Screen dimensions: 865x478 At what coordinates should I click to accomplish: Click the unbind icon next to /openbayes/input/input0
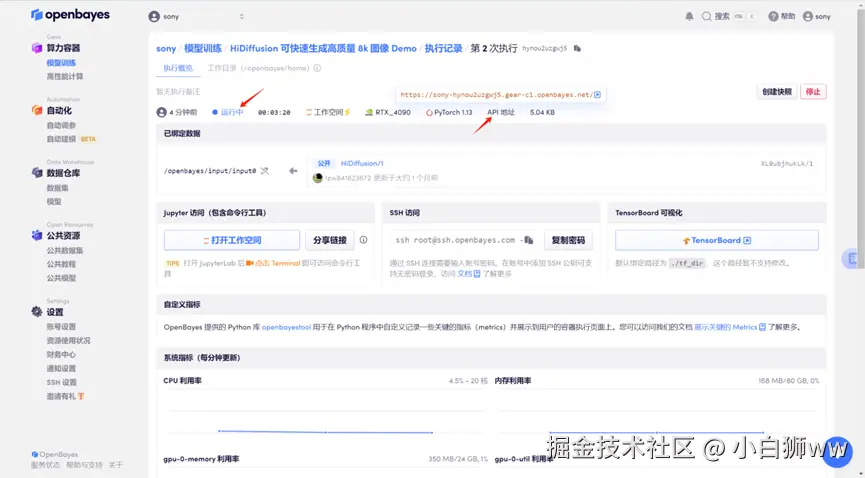pyautogui.click(x=265, y=171)
